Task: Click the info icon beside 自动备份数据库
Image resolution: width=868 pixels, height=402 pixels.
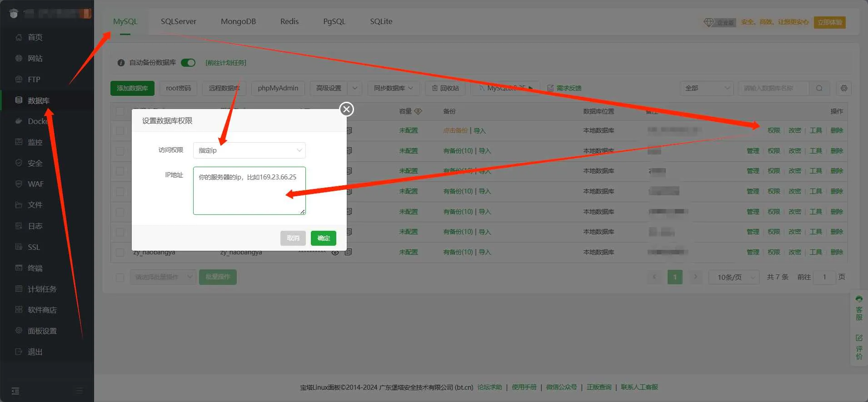Action: click(121, 63)
